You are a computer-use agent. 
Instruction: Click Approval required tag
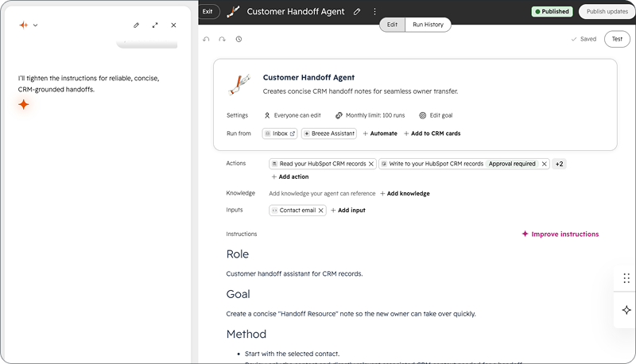point(512,164)
